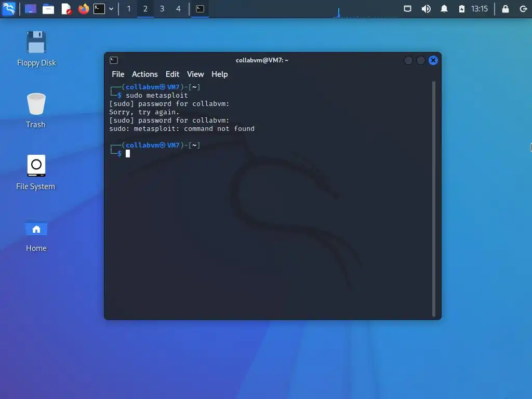Minimize the terminal window

pyautogui.click(x=408, y=60)
